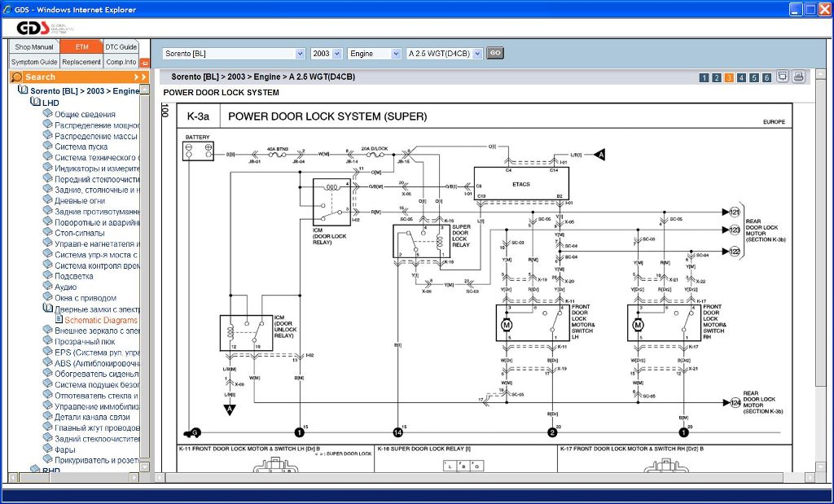834x504 pixels.
Task: Click the double-arrow icon on Search bar
Action: click(x=140, y=77)
